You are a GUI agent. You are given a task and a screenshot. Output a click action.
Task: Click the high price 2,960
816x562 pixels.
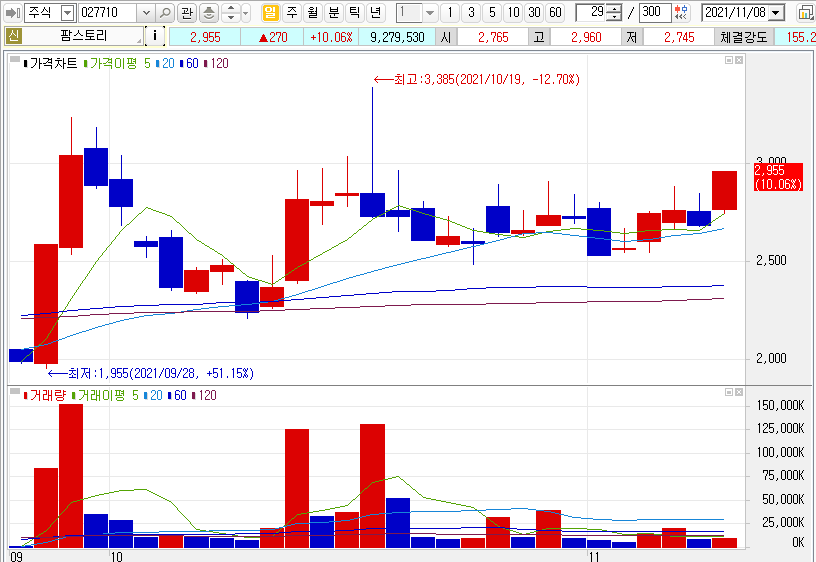click(x=586, y=37)
